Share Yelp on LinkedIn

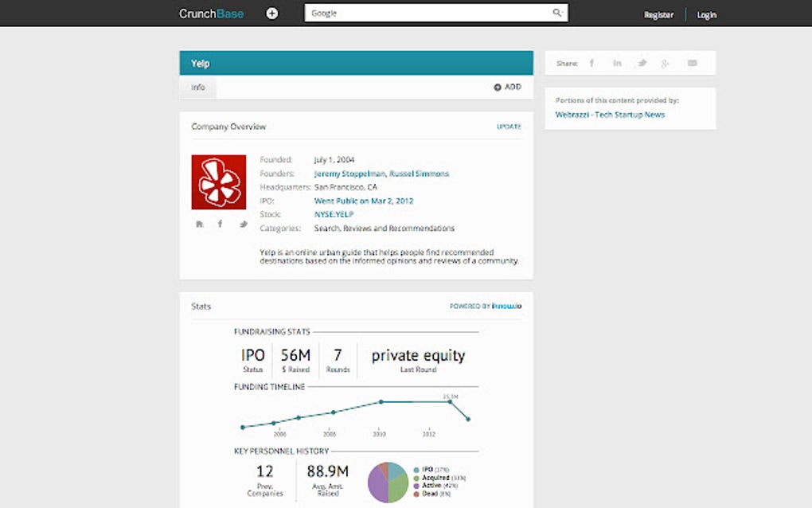tap(617, 62)
